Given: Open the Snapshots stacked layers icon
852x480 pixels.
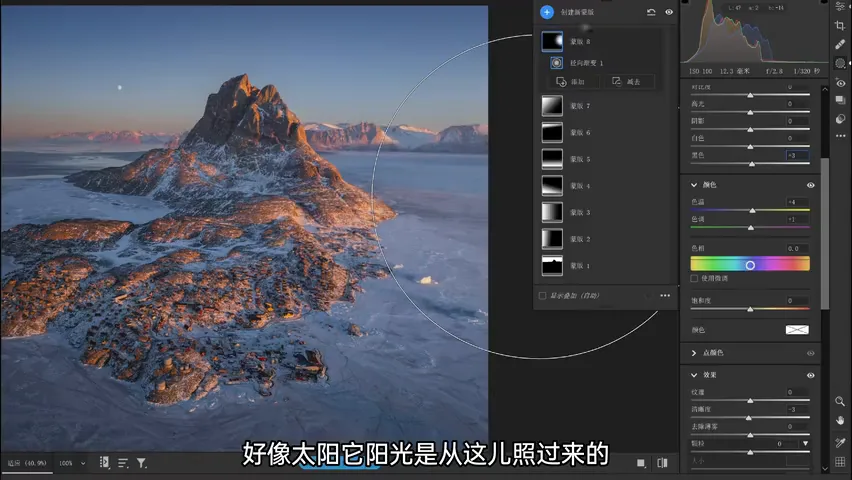Looking at the screenshot, I should click(x=840, y=101).
